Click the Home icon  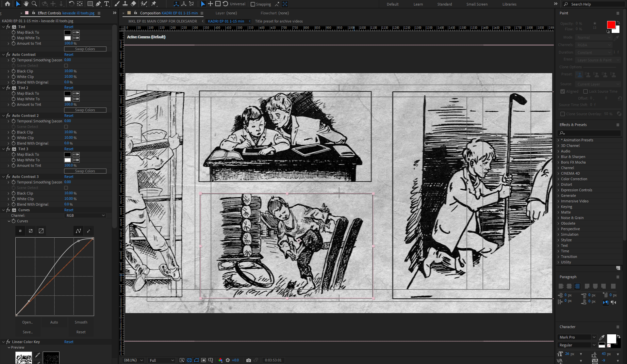[x=8, y=4]
